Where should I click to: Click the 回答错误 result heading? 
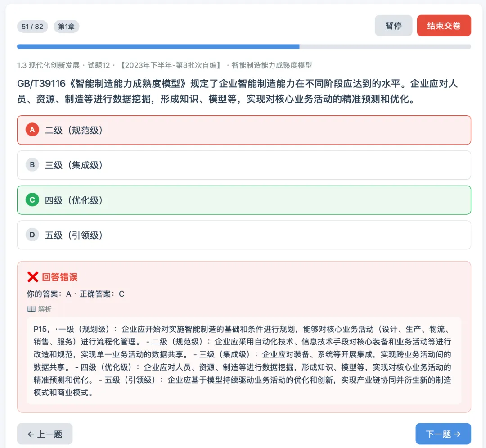[59, 277]
